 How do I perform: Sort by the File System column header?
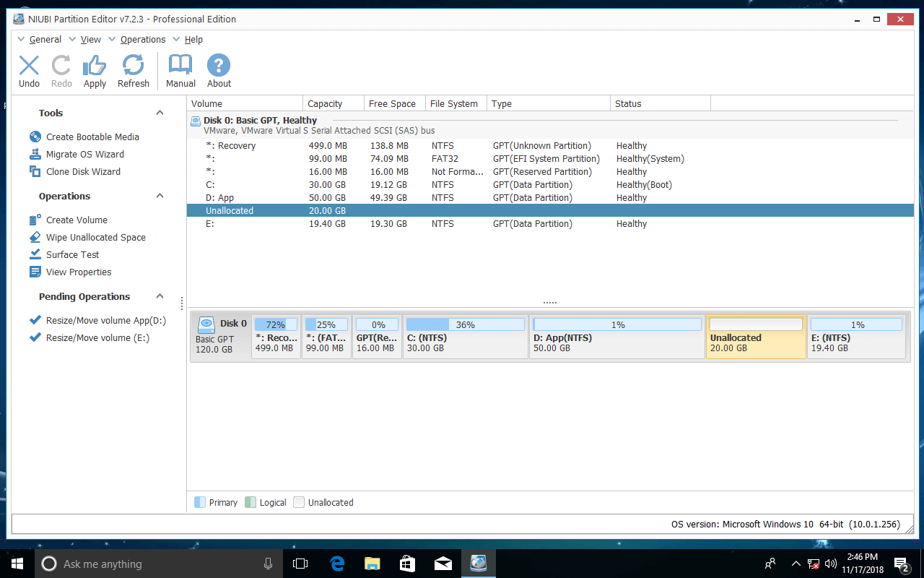click(456, 103)
